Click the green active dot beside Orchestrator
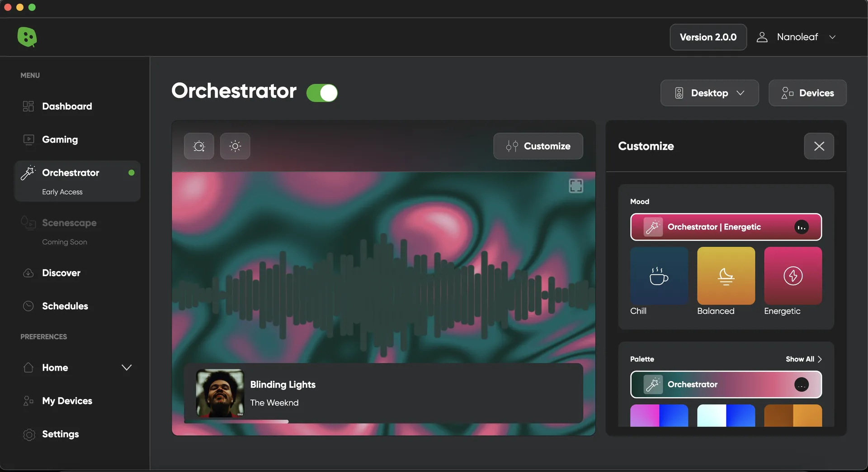The image size is (868, 472). coord(132,173)
